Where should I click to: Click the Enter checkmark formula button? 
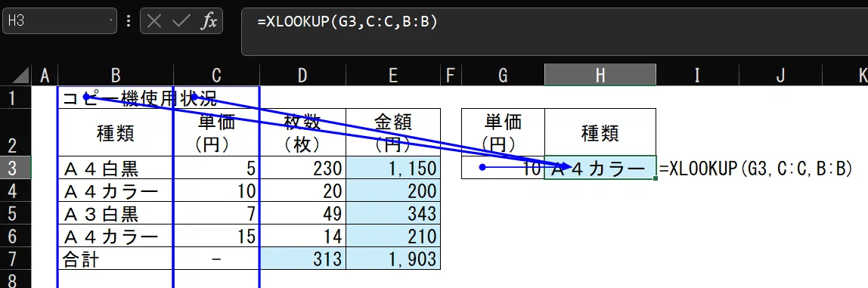181,22
